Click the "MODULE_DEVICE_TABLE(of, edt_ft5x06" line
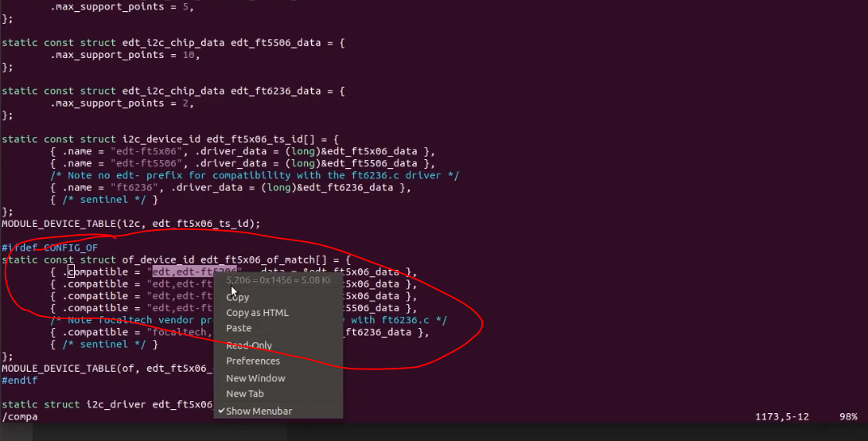 pos(107,369)
